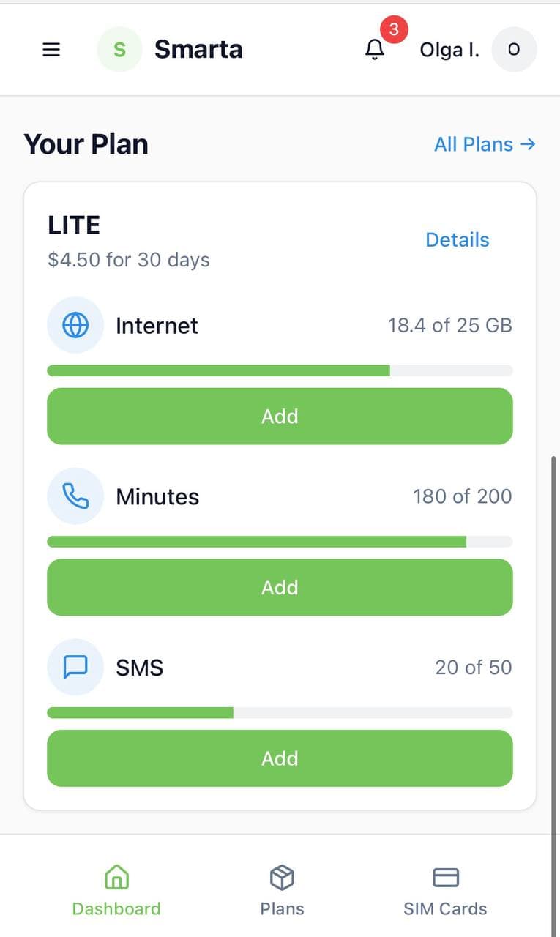The image size is (560, 937).
Task: Open the hamburger navigation menu
Action: [x=51, y=49]
